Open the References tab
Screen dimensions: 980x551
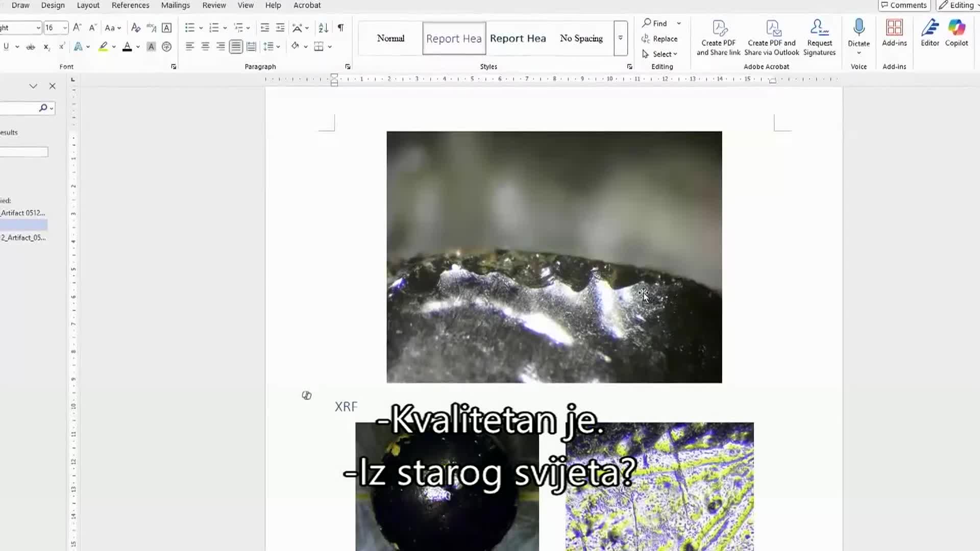pyautogui.click(x=130, y=5)
